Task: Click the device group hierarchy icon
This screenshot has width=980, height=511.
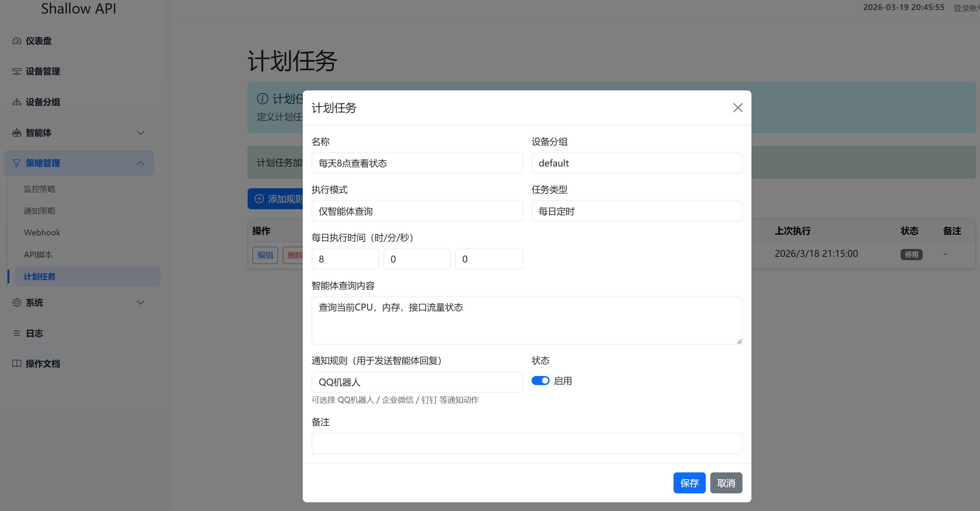Action: point(17,102)
